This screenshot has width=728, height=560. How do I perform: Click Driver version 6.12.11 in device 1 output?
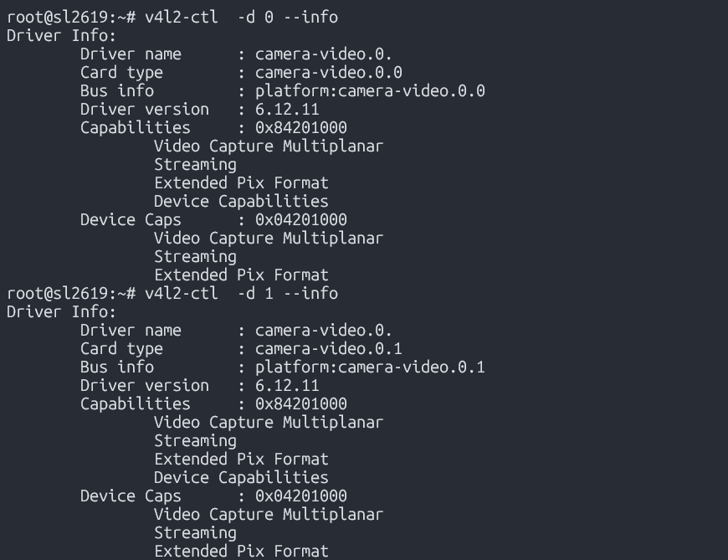point(287,385)
